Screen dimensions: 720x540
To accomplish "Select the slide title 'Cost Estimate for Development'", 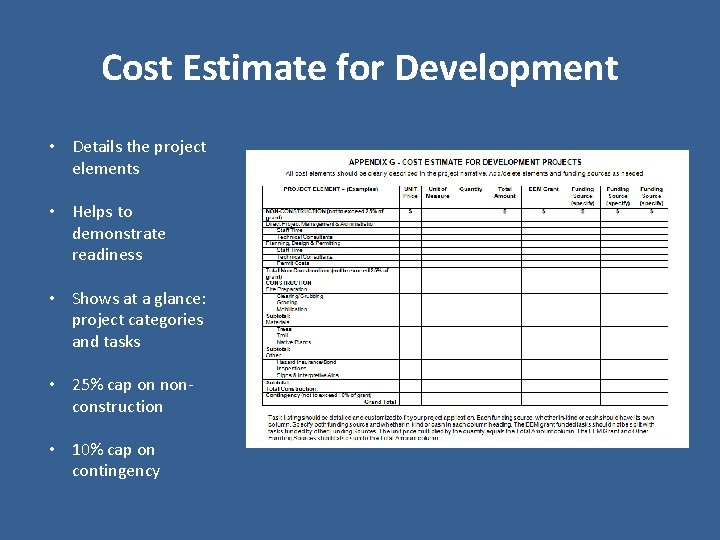I will 360,68.
